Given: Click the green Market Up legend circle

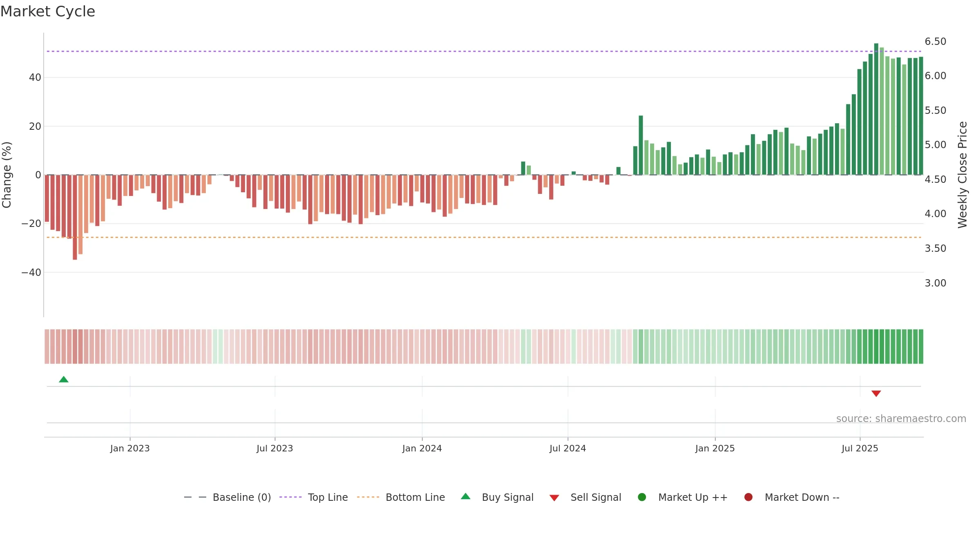Looking at the screenshot, I should point(642,497).
